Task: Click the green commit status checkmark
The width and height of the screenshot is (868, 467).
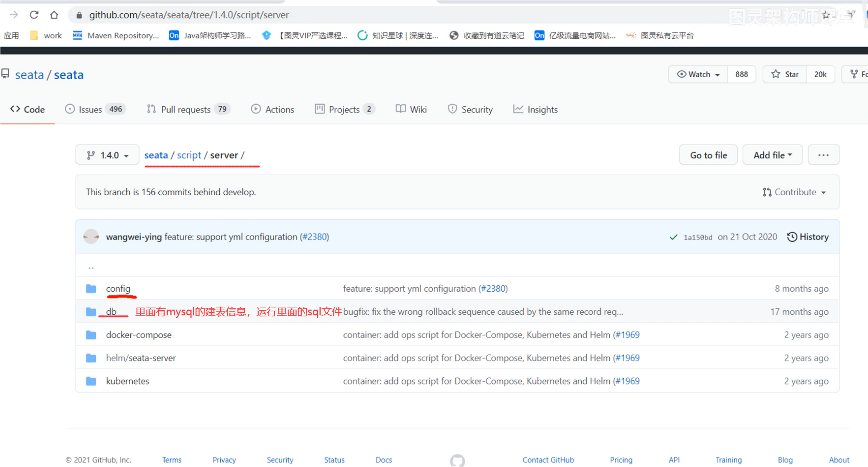Action: (673, 237)
